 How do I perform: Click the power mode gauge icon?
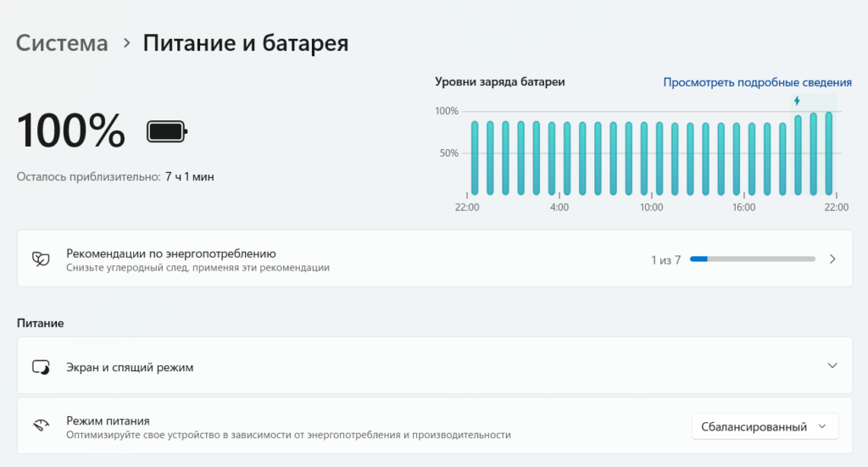click(x=40, y=426)
